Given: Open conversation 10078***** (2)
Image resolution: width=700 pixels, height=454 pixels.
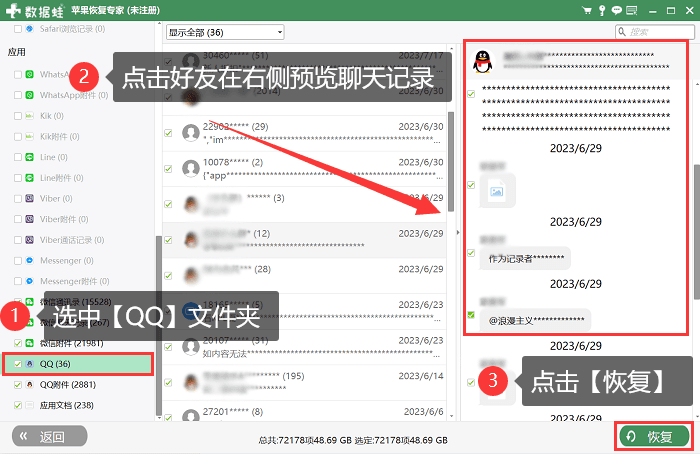Looking at the screenshot, I should (x=304, y=169).
